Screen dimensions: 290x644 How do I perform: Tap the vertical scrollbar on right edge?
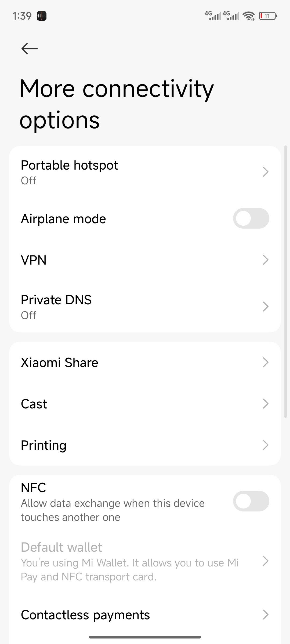coord(285,282)
